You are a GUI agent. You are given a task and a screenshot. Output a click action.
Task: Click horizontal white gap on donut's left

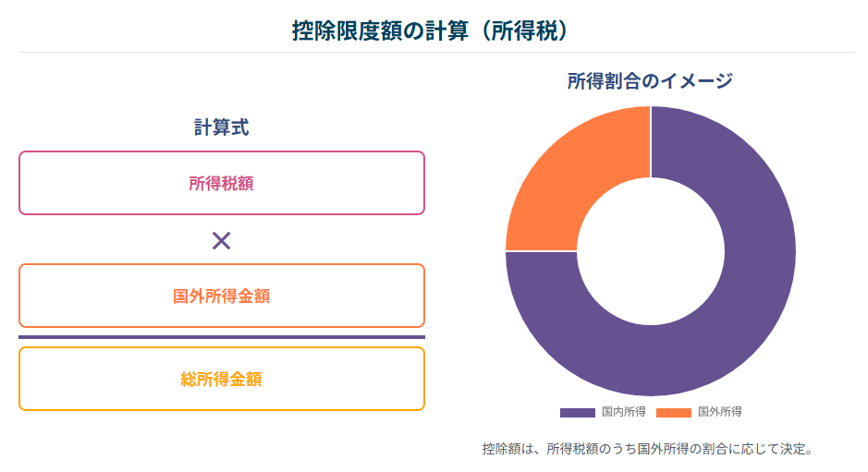click(541, 251)
